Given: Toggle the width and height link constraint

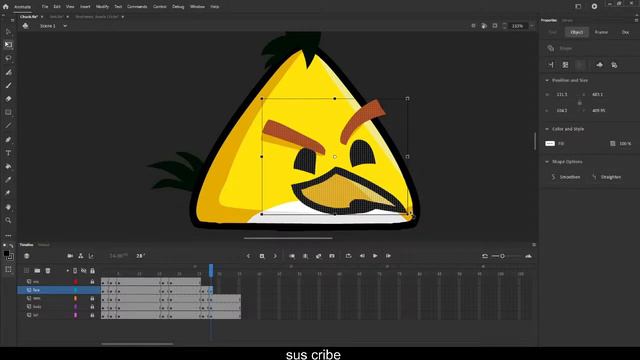Looking at the screenshot, I should point(580,103).
